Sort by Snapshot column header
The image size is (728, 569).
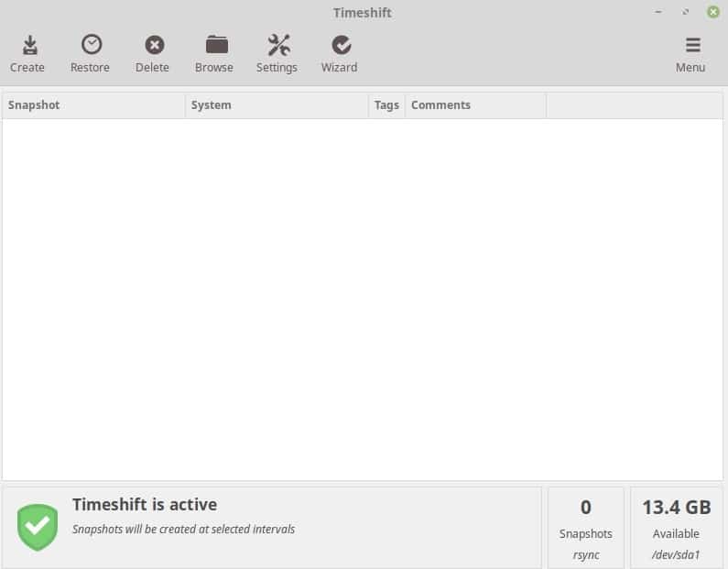tap(93, 105)
